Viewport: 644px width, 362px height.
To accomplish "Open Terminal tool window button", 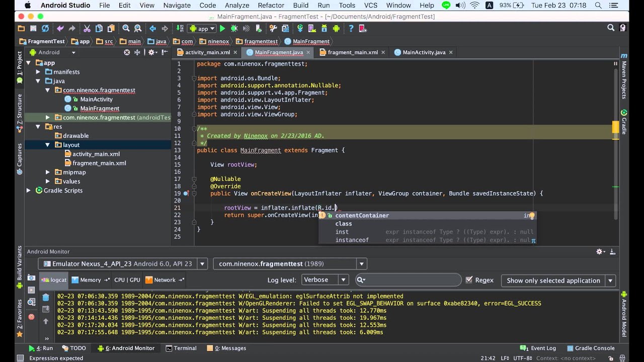I will (181, 348).
